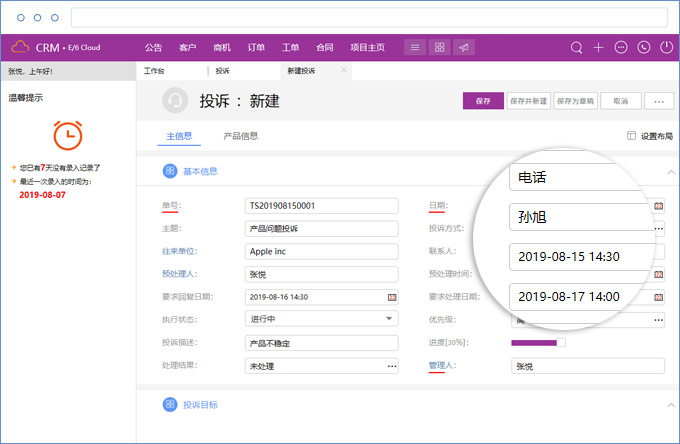
Task: Open the 执行状态 dropdown showing 进行中
Action: click(x=389, y=319)
